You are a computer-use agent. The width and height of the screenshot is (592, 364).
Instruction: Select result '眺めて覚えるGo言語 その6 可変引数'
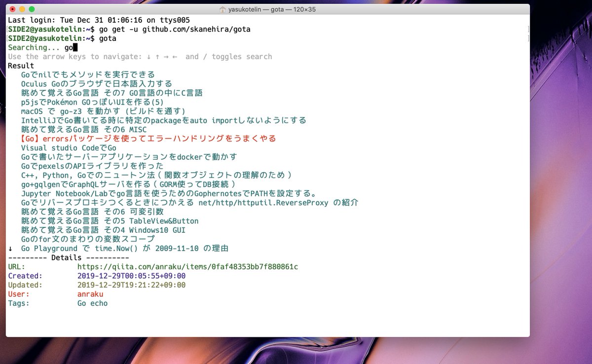92,212
